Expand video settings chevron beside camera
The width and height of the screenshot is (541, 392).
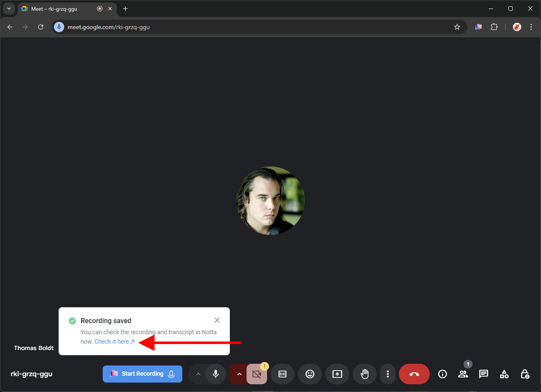[x=239, y=374]
